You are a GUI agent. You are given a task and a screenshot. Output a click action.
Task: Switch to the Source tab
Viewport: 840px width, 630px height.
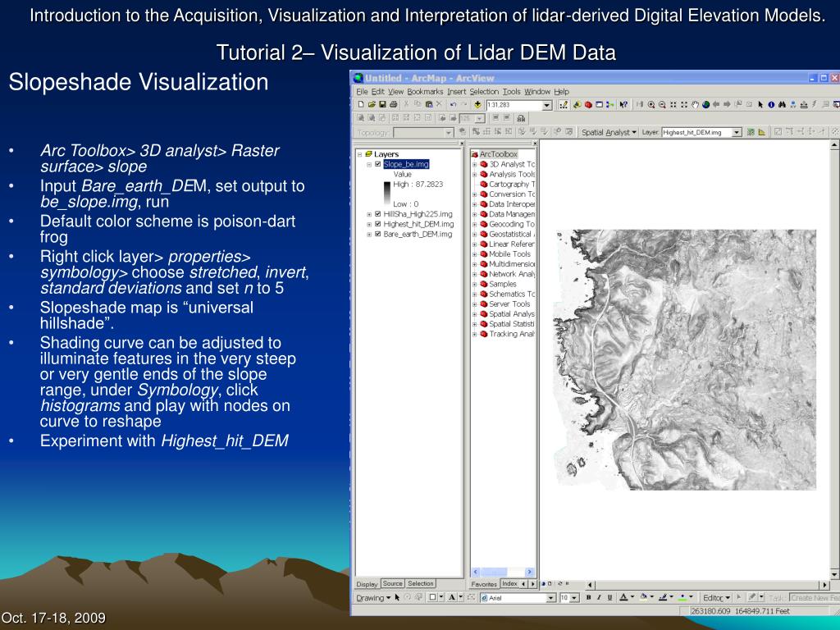click(x=393, y=584)
